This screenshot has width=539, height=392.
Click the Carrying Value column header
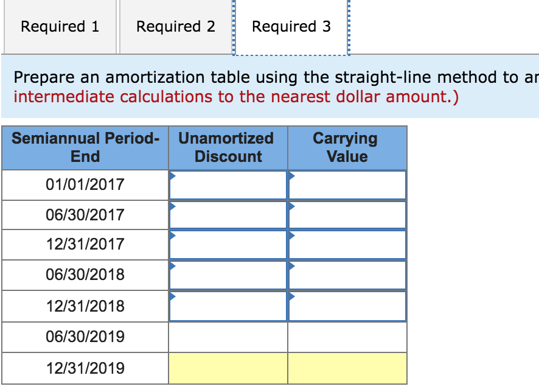click(347, 147)
